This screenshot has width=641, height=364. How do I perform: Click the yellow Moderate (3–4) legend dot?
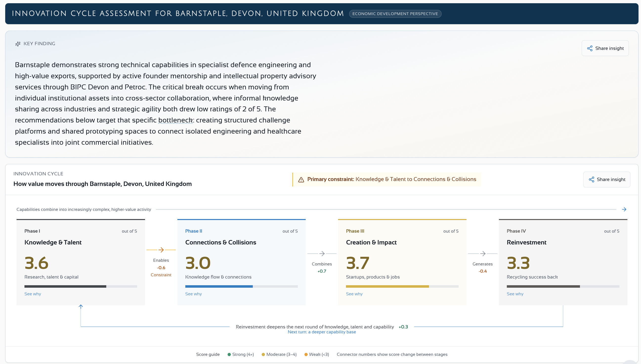click(x=263, y=355)
